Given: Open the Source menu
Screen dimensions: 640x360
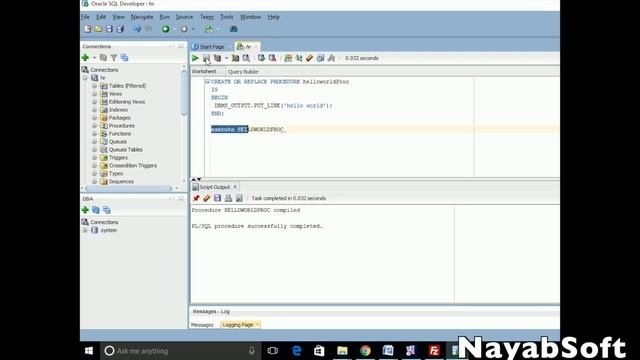Looking at the screenshot, I should click(x=184, y=17).
